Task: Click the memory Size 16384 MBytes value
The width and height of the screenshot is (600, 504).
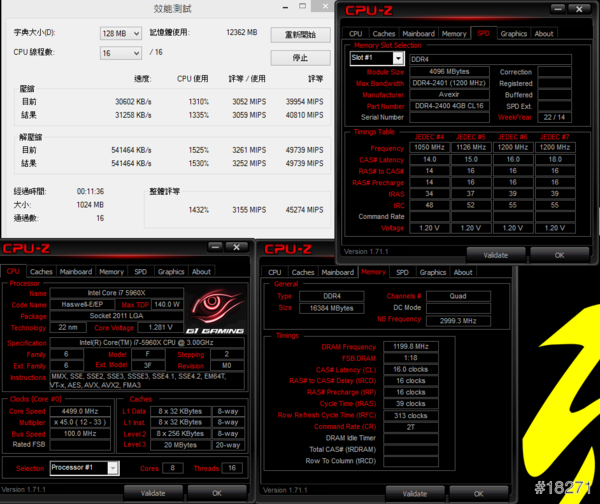Action: (x=332, y=308)
